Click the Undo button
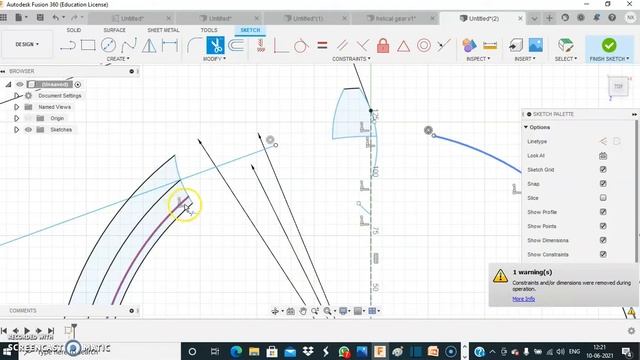This screenshot has width=640, height=360. pos(56,18)
